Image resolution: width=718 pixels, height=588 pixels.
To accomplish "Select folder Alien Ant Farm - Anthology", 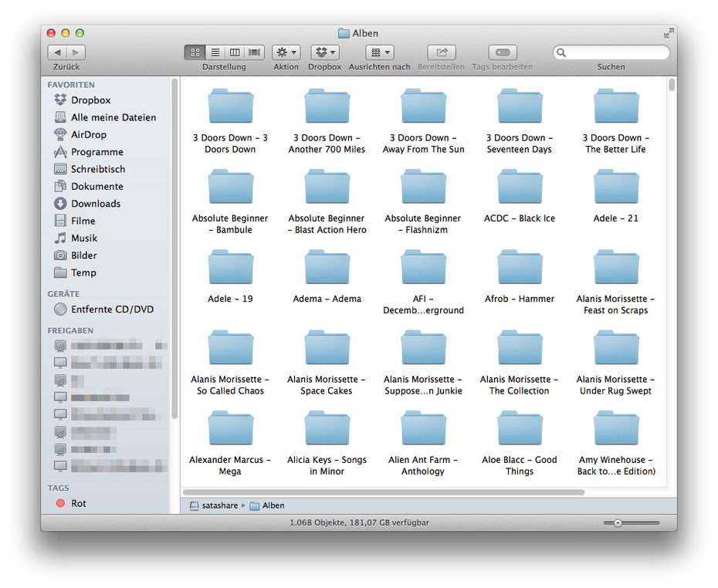I will pos(424,429).
